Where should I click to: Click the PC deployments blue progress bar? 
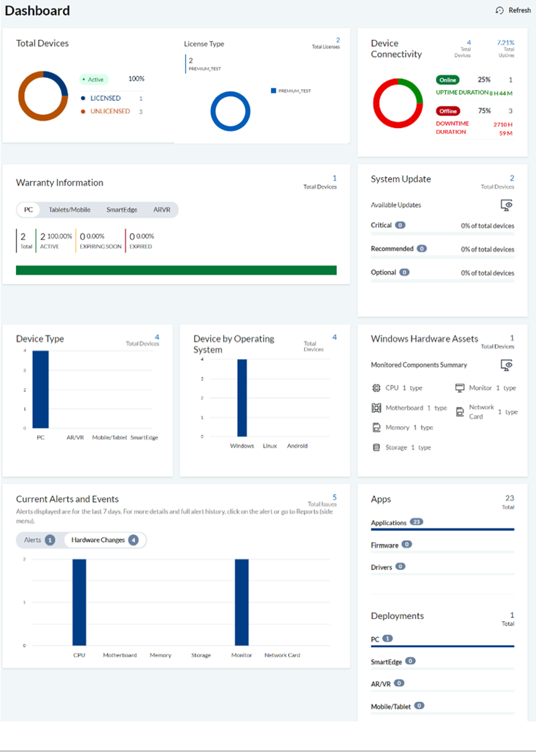click(x=443, y=646)
